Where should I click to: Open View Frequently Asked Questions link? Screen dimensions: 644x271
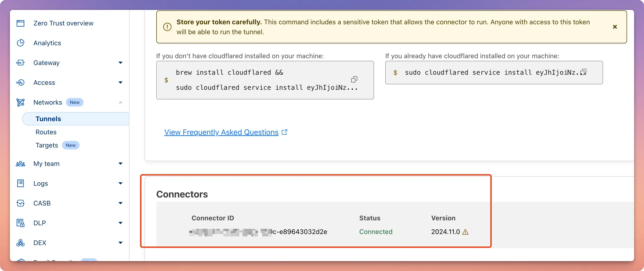pos(221,132)
